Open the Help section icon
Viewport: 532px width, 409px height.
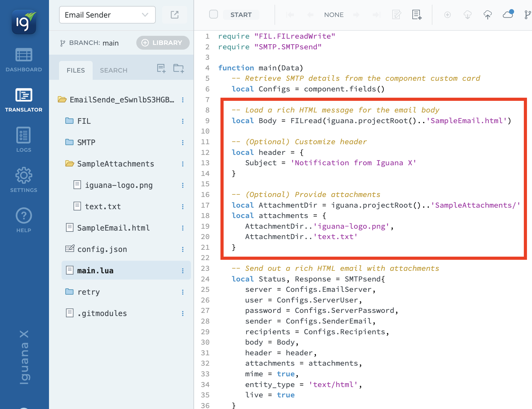24,220
